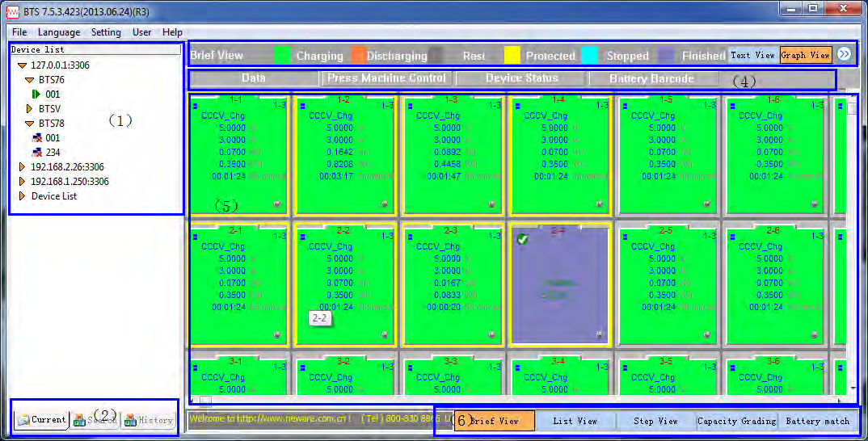Switch to Step View
The height and width of the screenshot is (441, 868).
click(x=656, y=421)
